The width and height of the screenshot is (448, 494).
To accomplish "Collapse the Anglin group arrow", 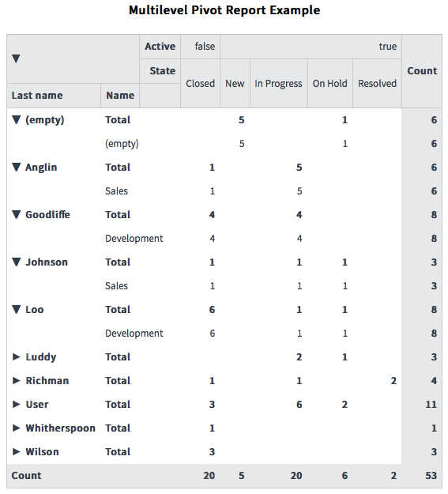I will click(16, 167).
